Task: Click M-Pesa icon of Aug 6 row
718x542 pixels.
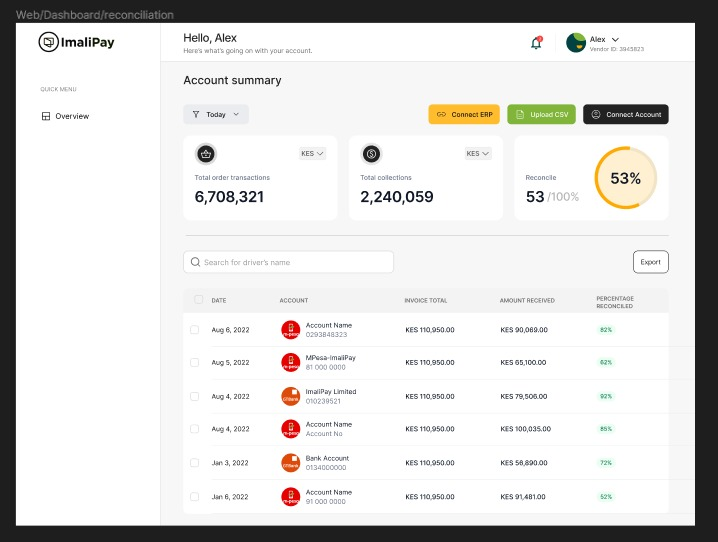Action: pyautogui.click(x=290, y=330)
